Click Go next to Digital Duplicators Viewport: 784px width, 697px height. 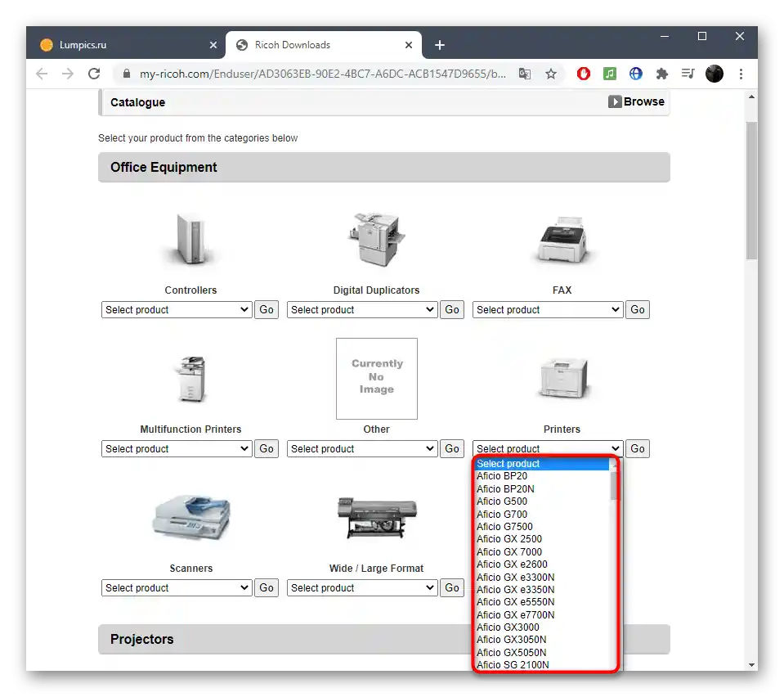(452, 310)
